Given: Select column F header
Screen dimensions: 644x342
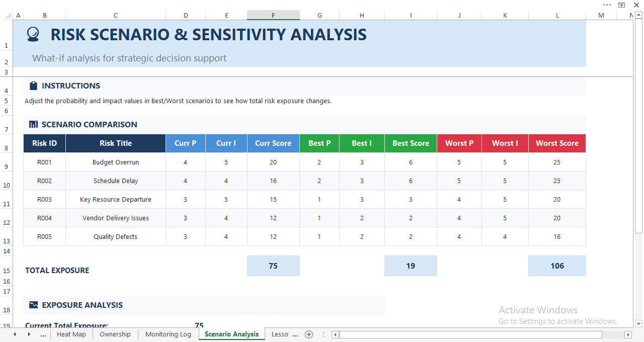Looking at the screenshot, I should click(x=273, y=16).
